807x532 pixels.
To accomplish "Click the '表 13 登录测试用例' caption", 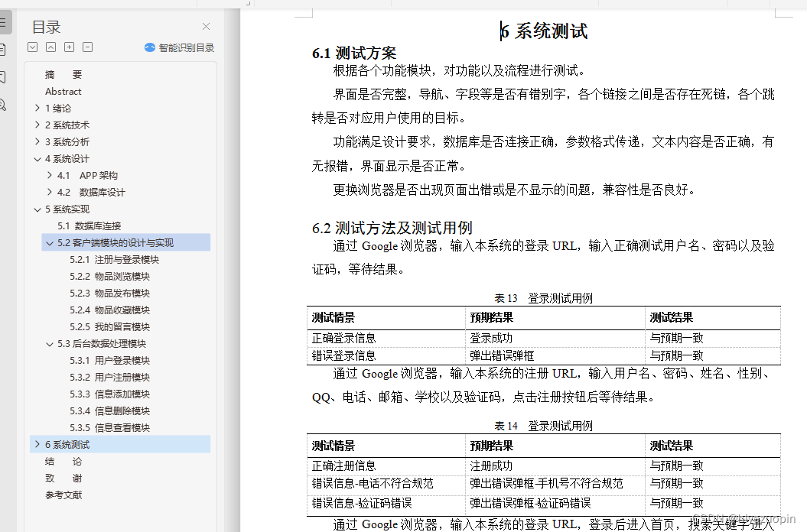I will [544, 298].
